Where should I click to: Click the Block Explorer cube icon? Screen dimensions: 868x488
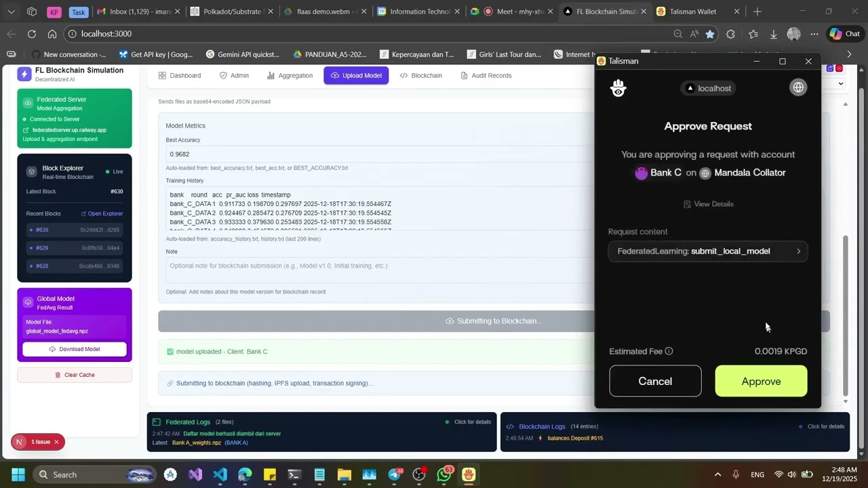tap(31, 171)
